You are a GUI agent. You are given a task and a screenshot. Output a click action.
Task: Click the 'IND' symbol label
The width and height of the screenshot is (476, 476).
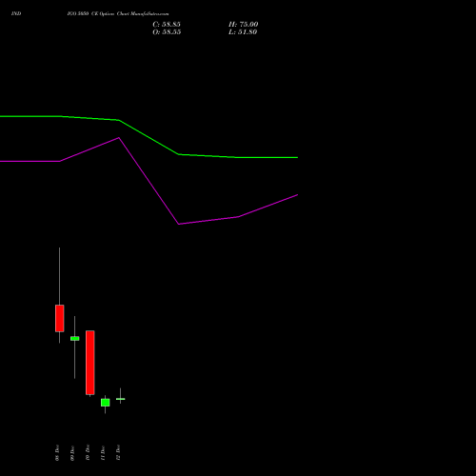click(x=16, y=14)
